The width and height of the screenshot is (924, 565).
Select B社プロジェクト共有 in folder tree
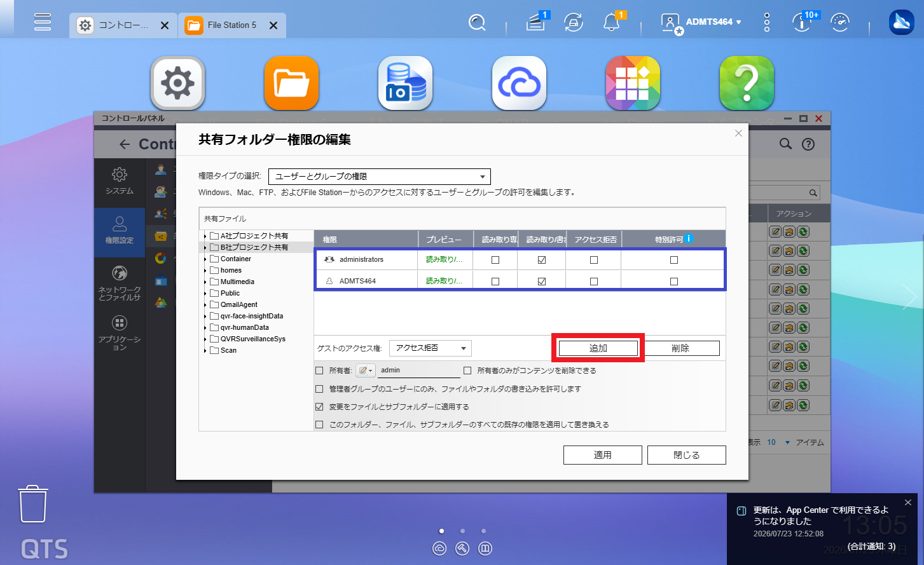point(254,247)
